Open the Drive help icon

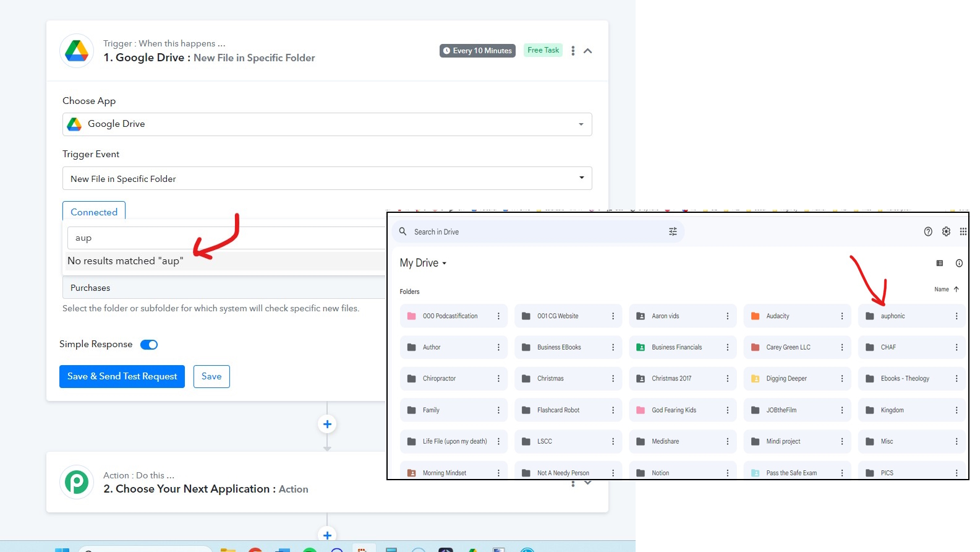tap(928, 231)
